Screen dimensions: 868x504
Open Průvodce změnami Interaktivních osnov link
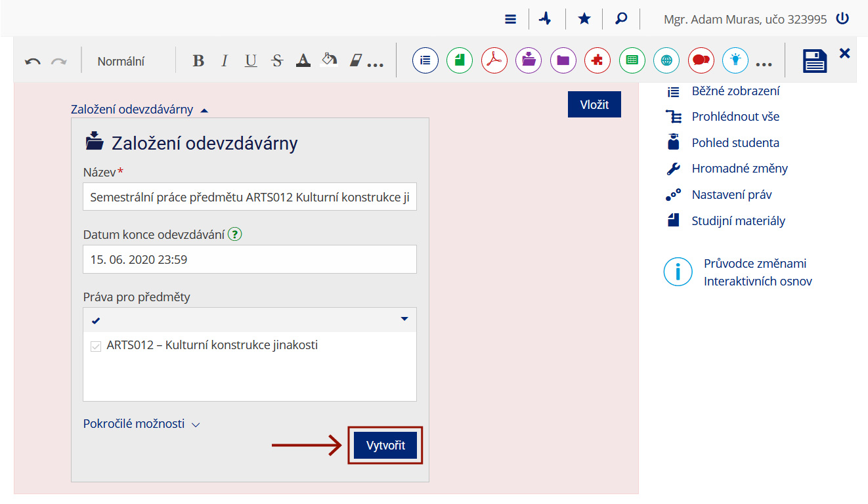click(x=758, y=272)
